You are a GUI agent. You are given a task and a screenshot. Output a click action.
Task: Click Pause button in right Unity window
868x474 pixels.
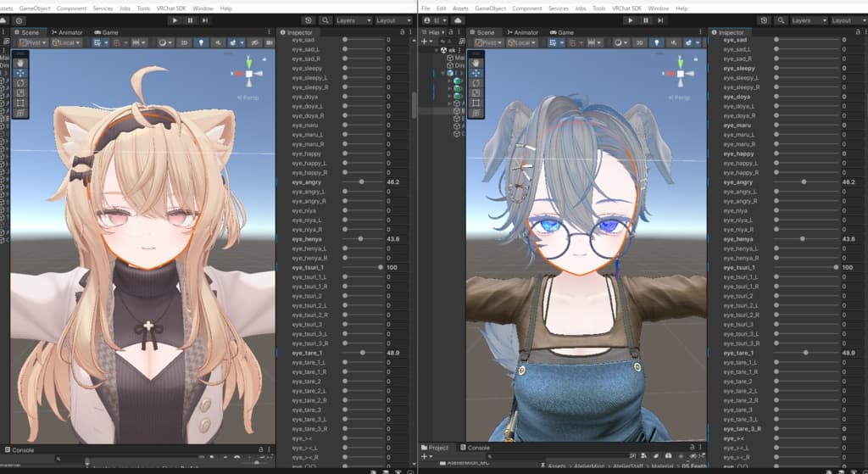click(x=645, y=20)
